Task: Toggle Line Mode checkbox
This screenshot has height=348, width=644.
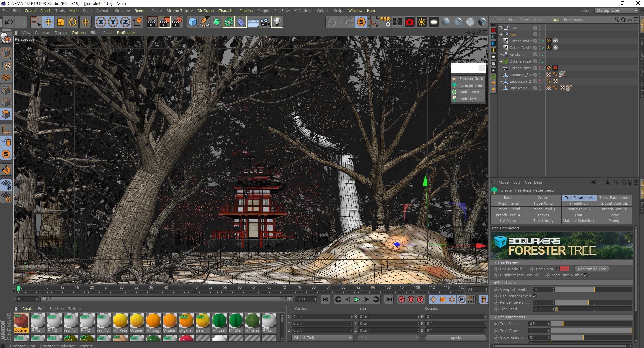Action: coord(521,269)
